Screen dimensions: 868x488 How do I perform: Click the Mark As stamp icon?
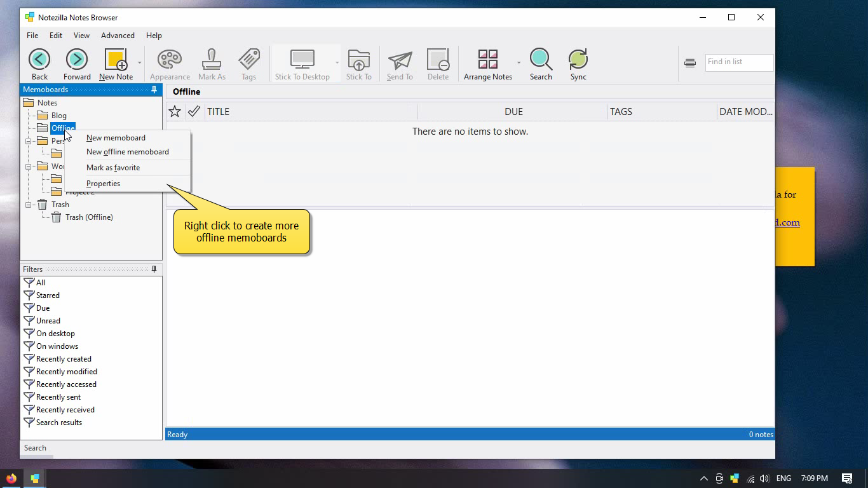(x=212, y=65)
